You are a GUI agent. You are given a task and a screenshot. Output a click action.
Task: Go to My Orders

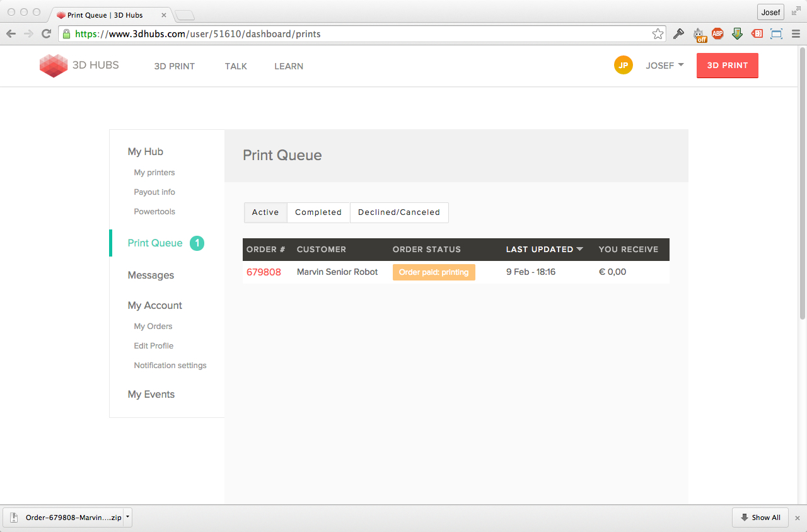(x=153, y=327)
